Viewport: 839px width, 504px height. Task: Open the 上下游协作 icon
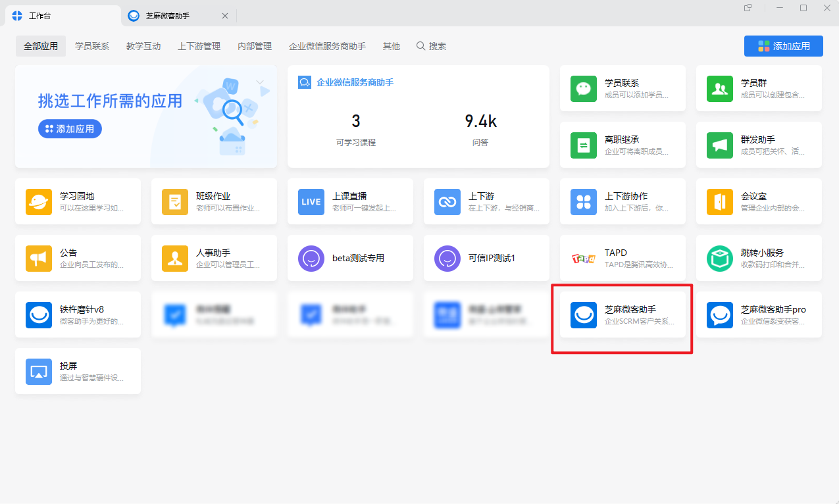pos(584,201)
